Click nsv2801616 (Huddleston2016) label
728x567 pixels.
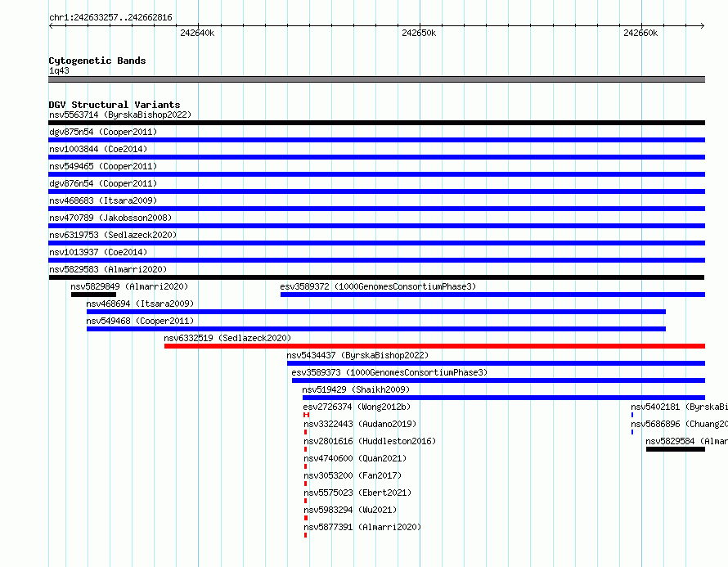tap(370, 441)
